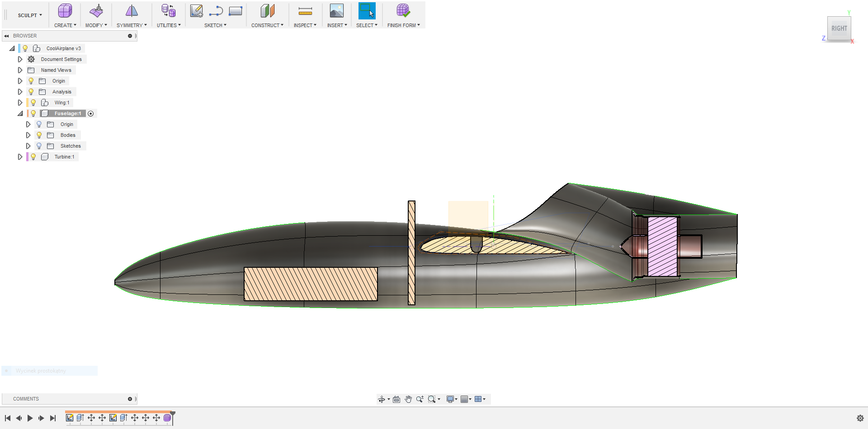Jump to the beginning of timeline
Screen dimensions: 868x429
[7, 418]
